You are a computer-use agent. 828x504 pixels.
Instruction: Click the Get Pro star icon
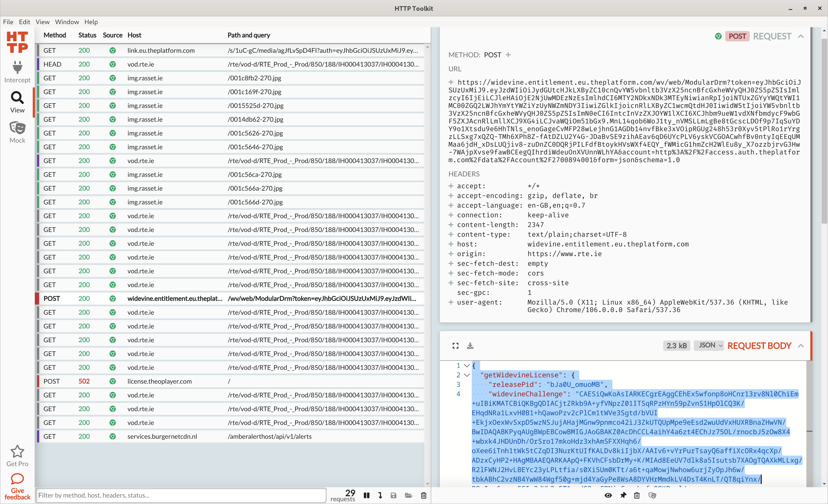click(x=17, y=452)
